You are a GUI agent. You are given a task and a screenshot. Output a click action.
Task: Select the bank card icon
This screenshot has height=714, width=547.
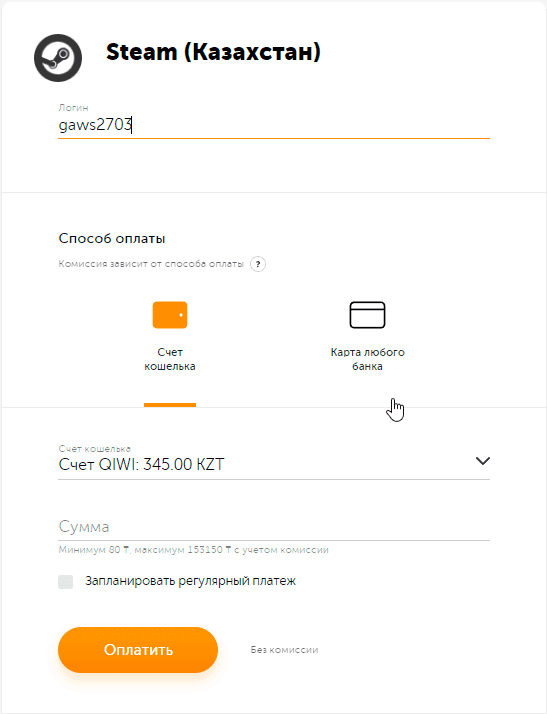coord(367,315)
